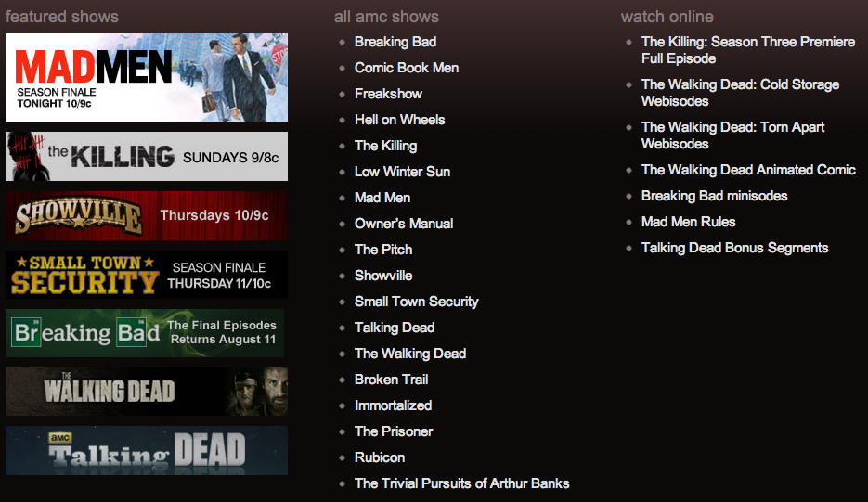
Task: Watch The Killing Season Three Premiere episode
Action: pyautogui.click(x=748, y=50)
